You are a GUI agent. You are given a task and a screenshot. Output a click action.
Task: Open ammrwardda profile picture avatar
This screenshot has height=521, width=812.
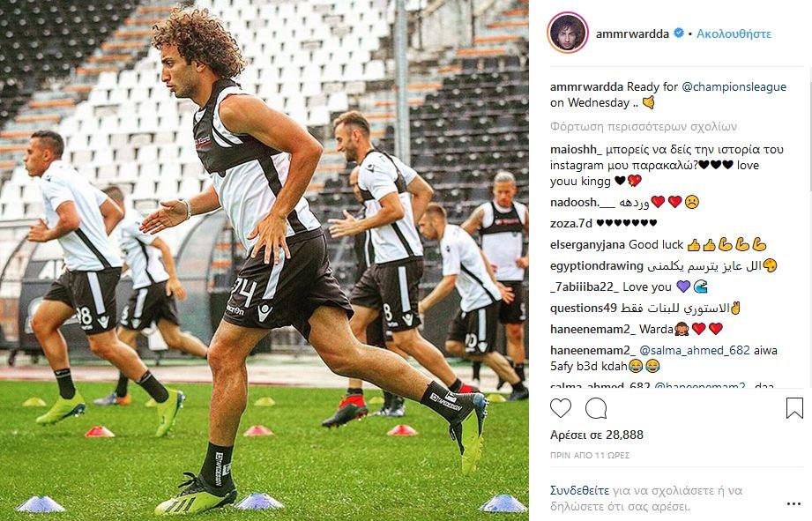568,33
